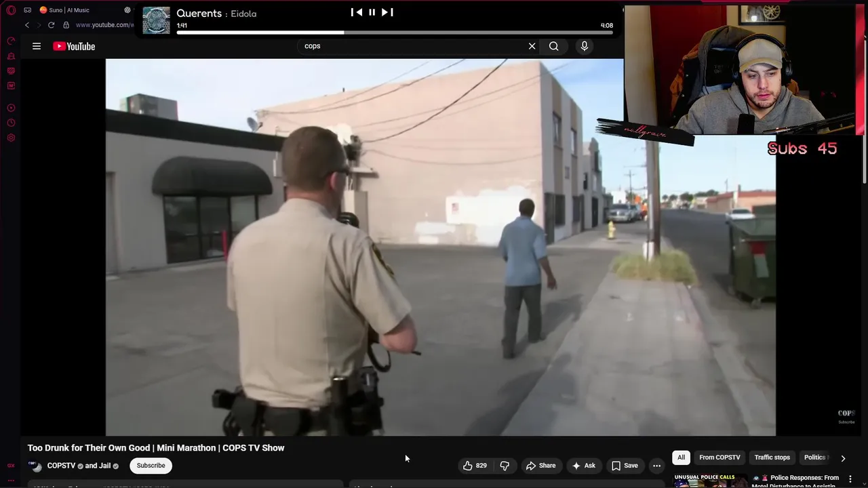The width and height of the screenshot is (868, 488).
Task: View site info via the padlock icon
Action: click(66, 25)
